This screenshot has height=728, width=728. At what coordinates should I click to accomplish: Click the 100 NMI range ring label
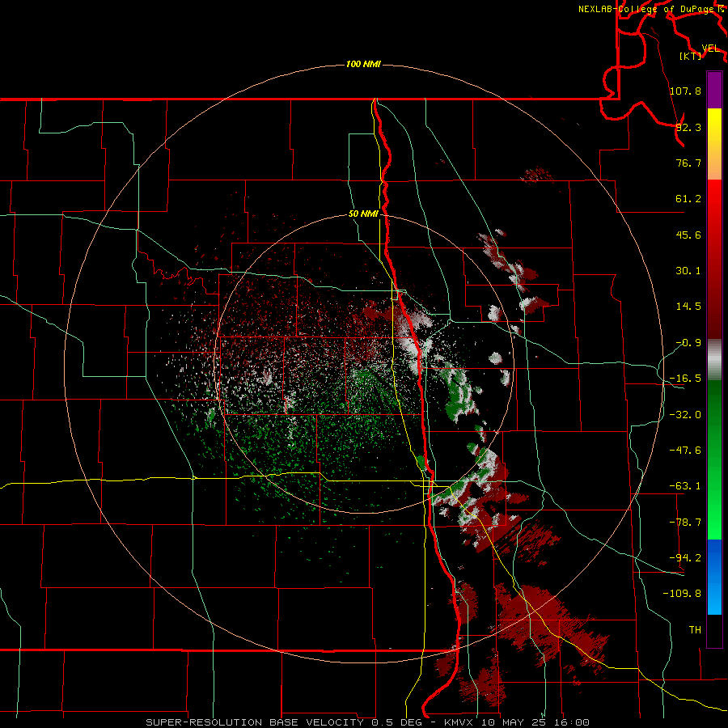[363, 64]
